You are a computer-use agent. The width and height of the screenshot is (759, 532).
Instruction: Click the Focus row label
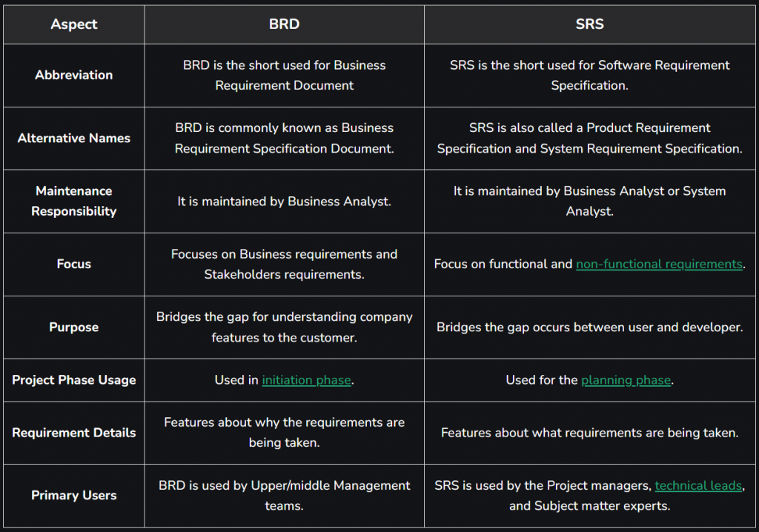pos(74,265)
